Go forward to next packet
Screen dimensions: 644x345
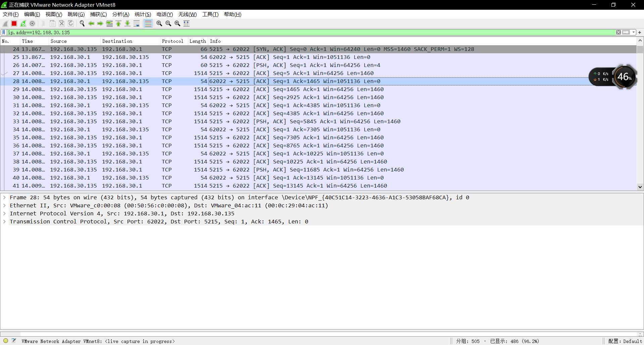[x=100, y=23]
